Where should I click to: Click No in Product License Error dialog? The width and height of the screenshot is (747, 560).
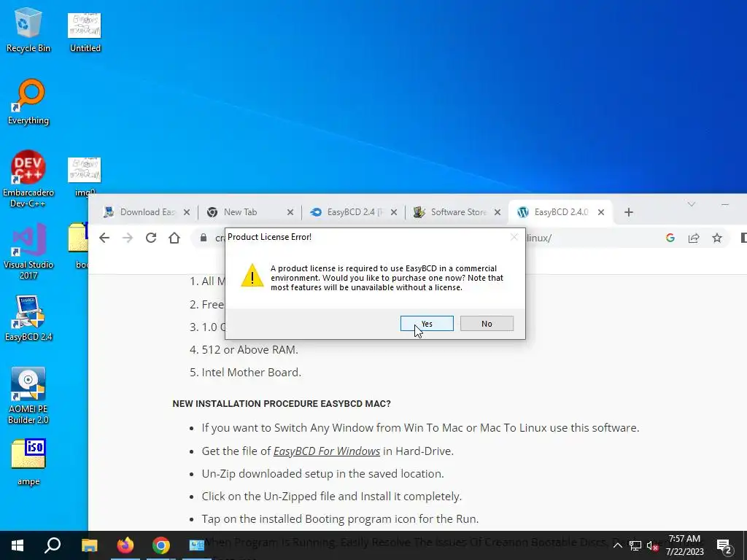pos(487,323)
